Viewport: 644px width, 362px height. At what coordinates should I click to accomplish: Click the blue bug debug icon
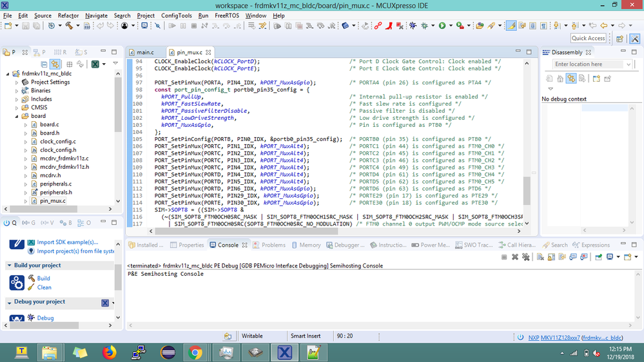click(413, 26)
